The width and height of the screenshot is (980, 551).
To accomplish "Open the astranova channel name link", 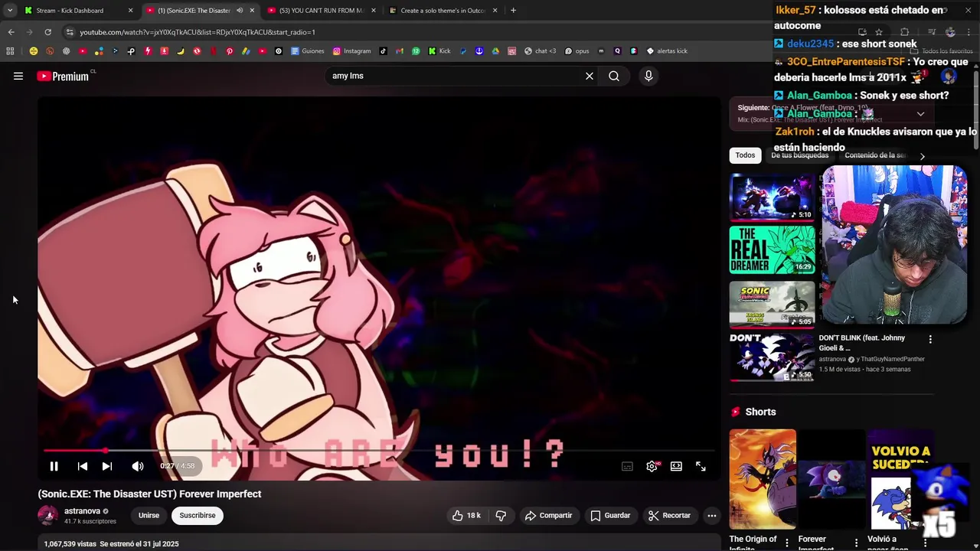I will 83,511.
